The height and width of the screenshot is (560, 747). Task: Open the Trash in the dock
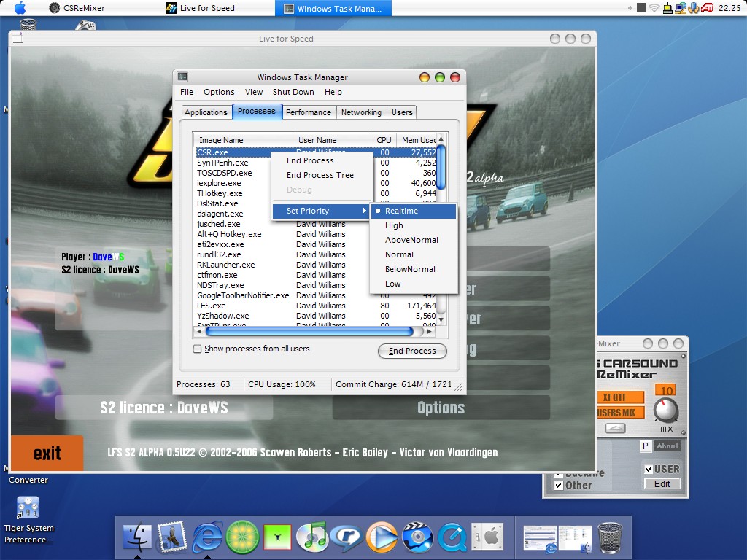610,538
